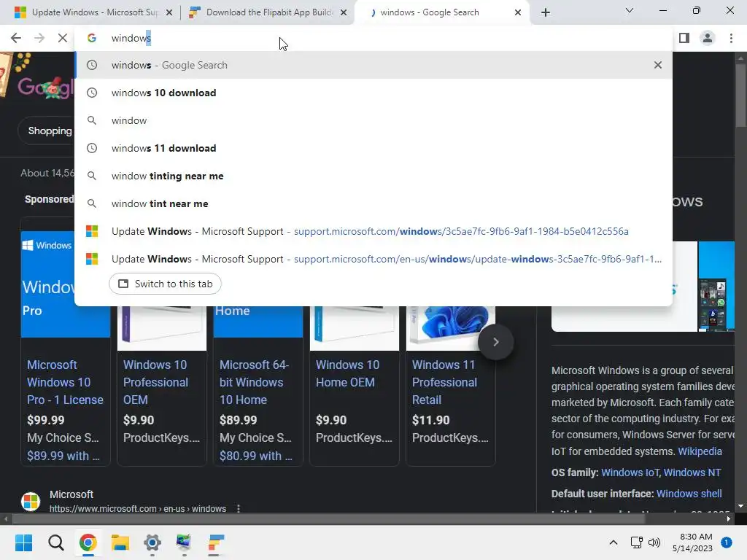Choose 'windows 10 download' suggestion

(x=373, y=93)
